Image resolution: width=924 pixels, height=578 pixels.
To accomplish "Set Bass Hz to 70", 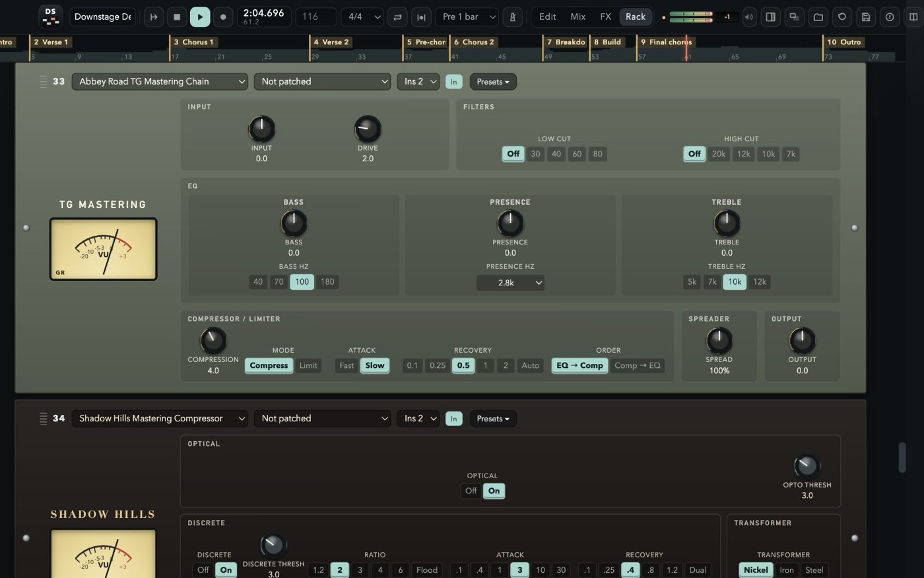I will pos(279,281).
